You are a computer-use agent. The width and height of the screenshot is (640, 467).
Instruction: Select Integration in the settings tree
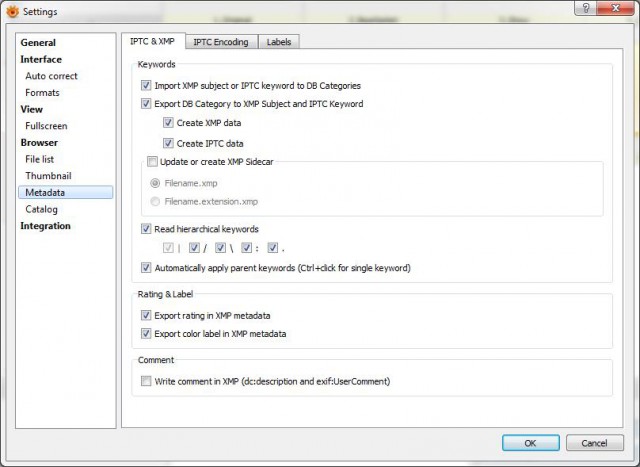[x=45, y=226]
